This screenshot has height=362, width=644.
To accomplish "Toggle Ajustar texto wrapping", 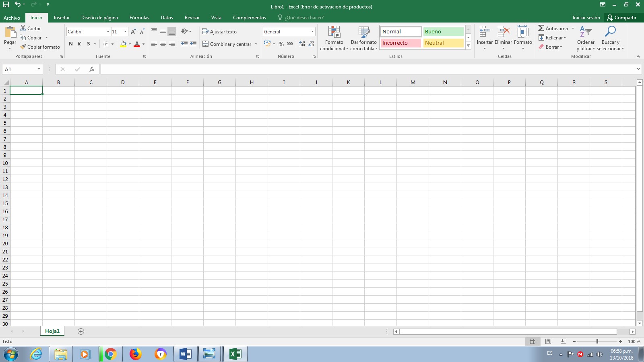I will point(219,32).
